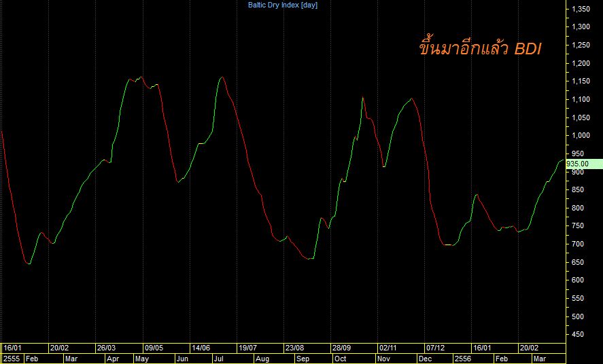
Task: Click the May month label
Action: (142, 359)
